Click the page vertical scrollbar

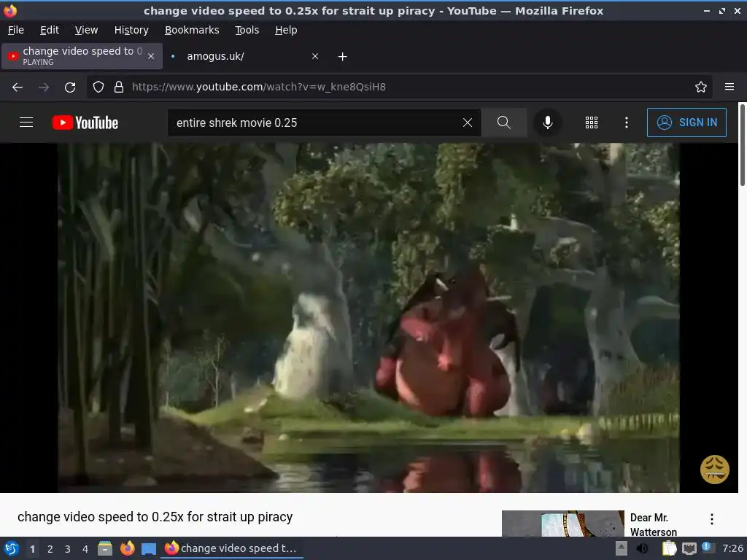coord(742,145)
